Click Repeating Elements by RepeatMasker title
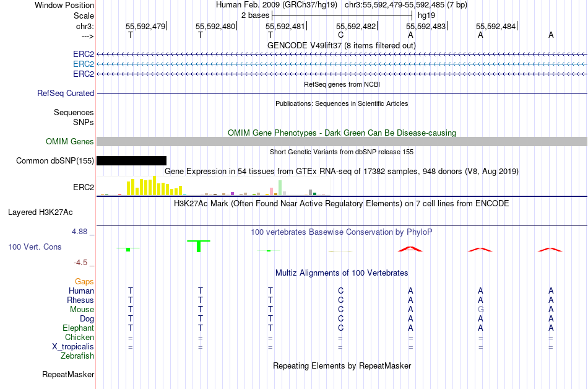Image resolution: width=588 pixels, height=389 pixels. pyautogui.click(x=342, y=365)
